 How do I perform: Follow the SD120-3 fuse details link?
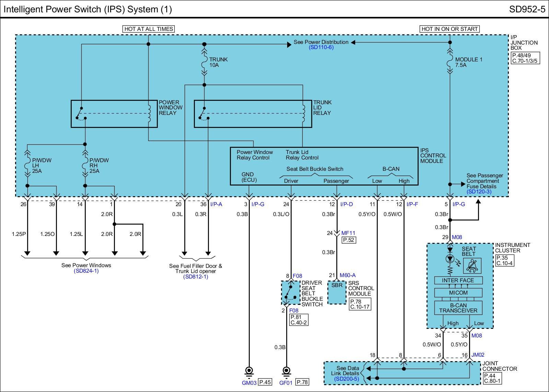pos(479,192)
